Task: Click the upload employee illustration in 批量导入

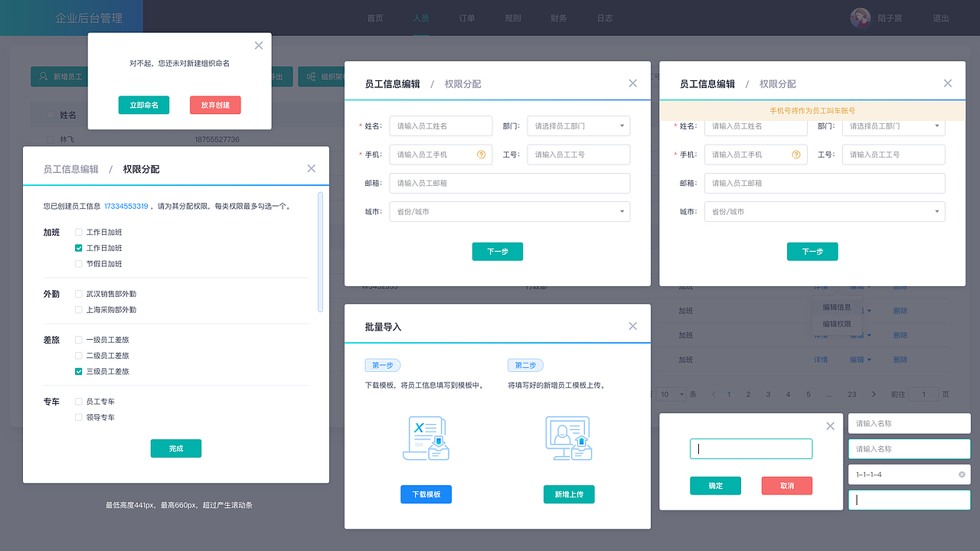Action: [x=569, y=439]
